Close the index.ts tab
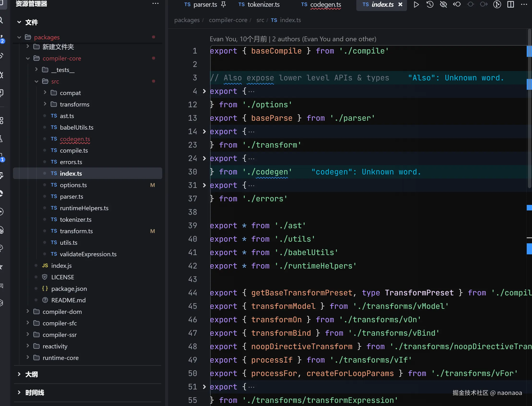Screen dimensions: 532x406 tap(400, 4)
